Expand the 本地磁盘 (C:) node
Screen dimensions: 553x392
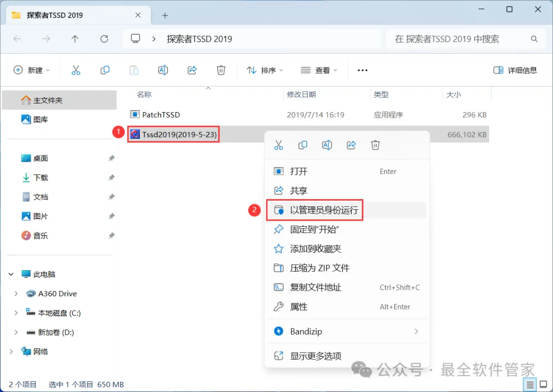tap(16, 313)
